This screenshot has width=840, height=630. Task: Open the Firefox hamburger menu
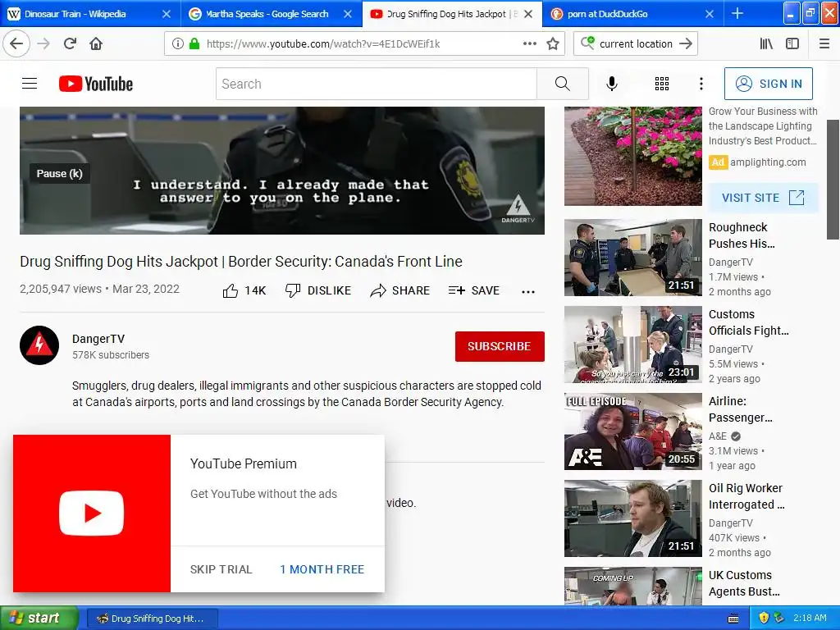[824, 43]
